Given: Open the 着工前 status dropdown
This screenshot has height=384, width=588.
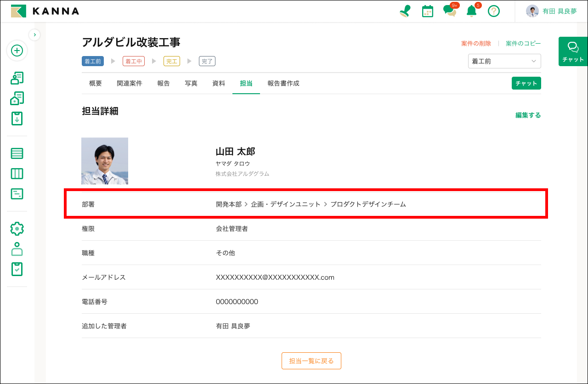Looking at the screenshot, I should tap(504, 61).
